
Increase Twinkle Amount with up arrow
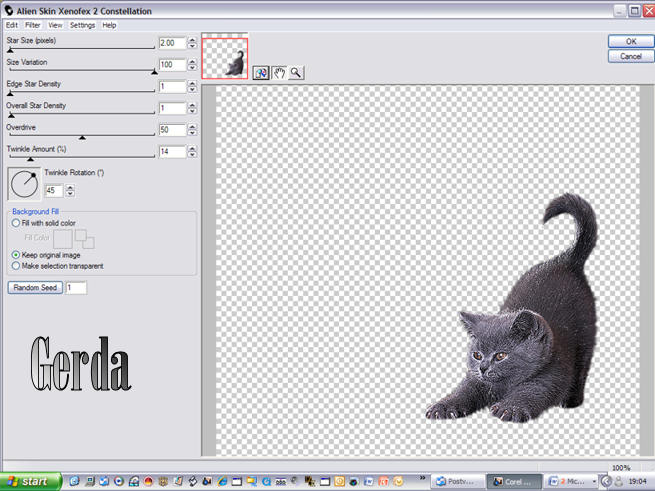pyautogui.click(x=192, y=149)
